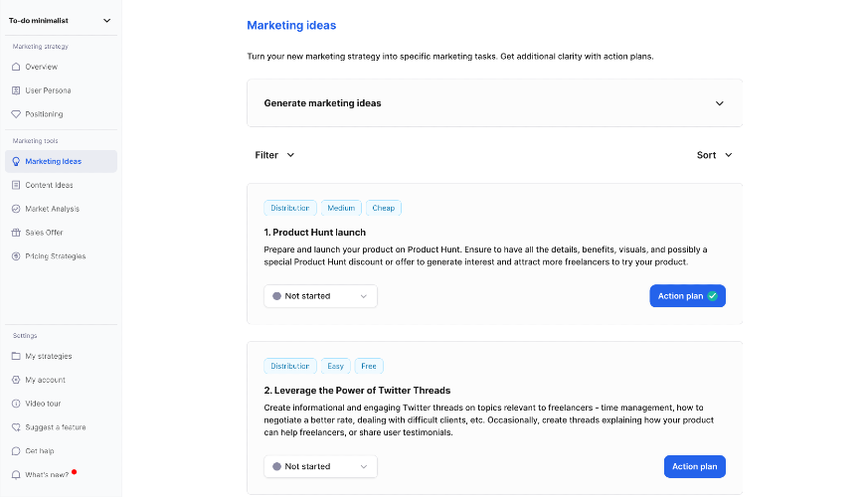Click the Video tour info icon
This screenshot has width=868, height=497.
16,404
